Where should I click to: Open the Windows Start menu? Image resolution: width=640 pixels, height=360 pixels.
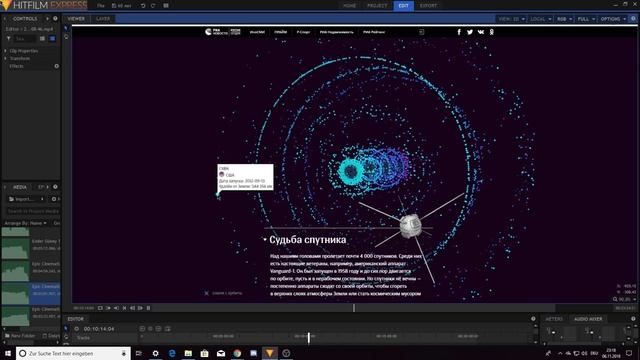pos(7,353)
